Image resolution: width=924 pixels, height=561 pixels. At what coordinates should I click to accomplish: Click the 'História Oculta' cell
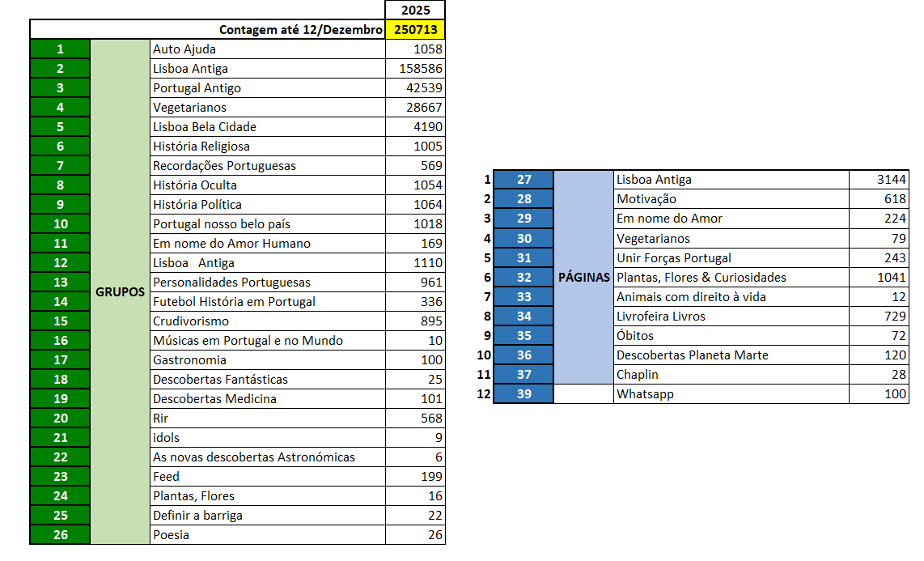click(x=267, y=185)
